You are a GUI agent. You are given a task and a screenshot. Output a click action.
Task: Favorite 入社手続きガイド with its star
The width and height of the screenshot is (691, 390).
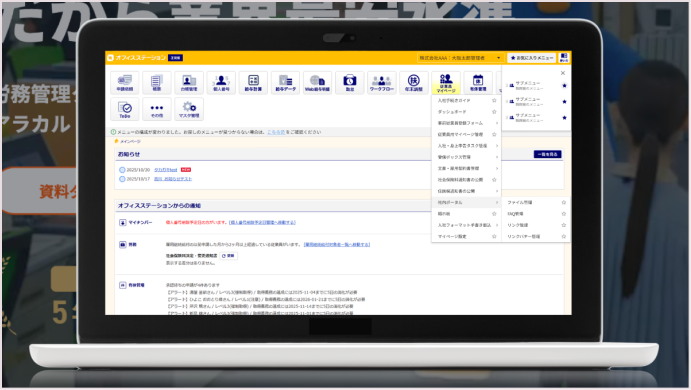pyautogui.click(x=494, y=100)
